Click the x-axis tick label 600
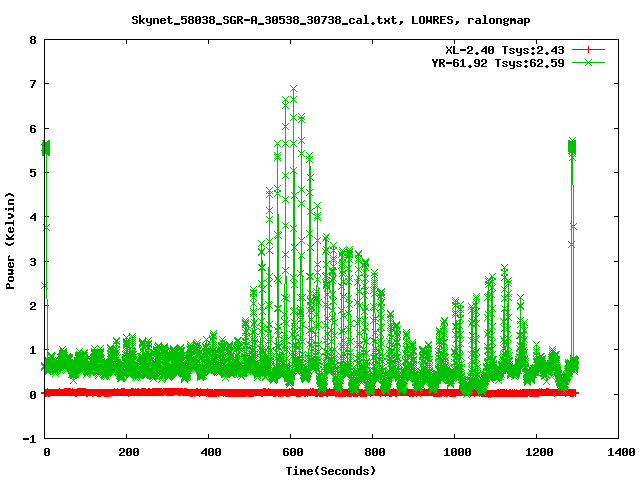640x480 pixels. tap(293, 452)
